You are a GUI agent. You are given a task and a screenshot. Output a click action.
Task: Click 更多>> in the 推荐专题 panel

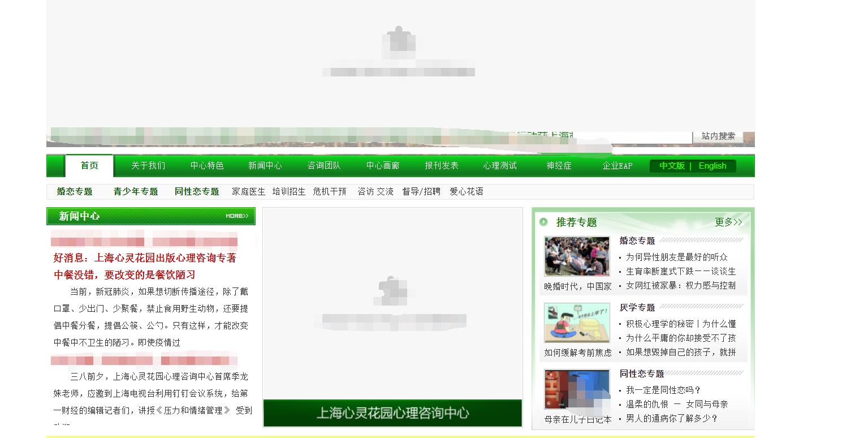click(x=728, y=222)
